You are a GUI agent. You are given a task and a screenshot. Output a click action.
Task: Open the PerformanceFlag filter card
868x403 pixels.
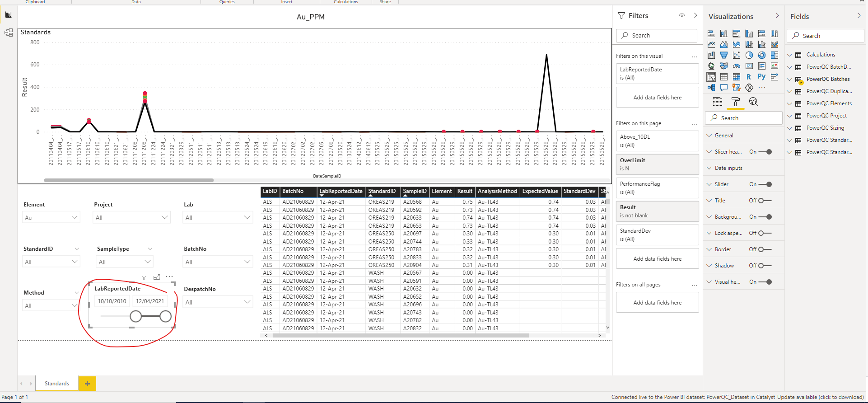(657, 188)
